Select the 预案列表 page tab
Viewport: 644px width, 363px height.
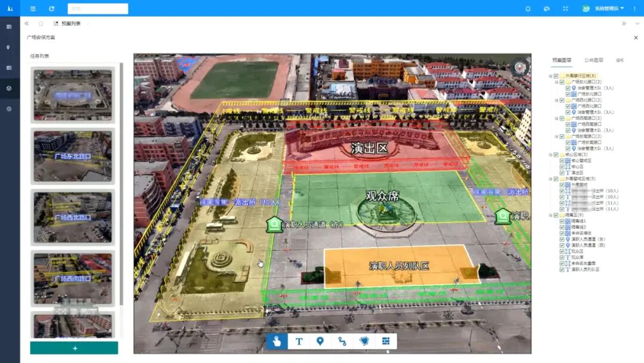(x=67, y=23)
